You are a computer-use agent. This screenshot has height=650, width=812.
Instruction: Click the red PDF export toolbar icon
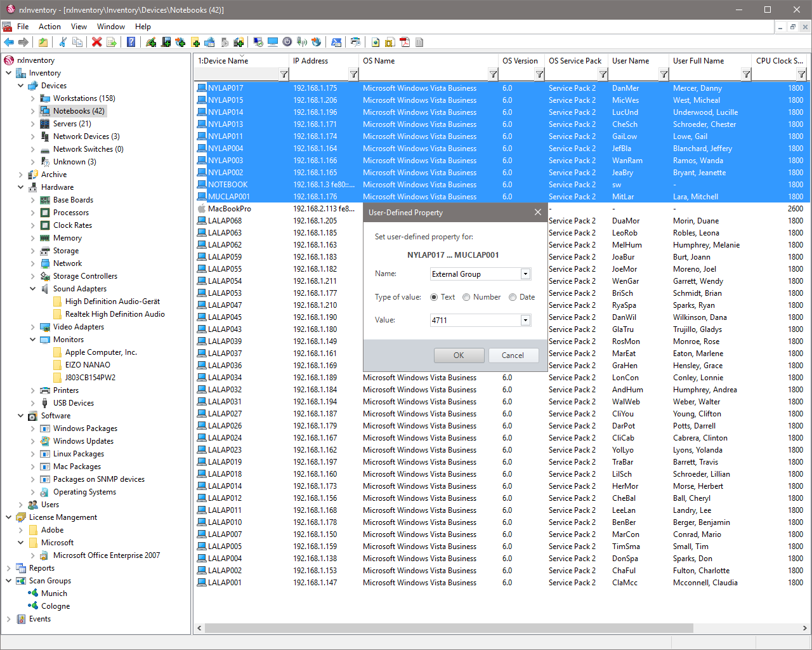[404, 43]
